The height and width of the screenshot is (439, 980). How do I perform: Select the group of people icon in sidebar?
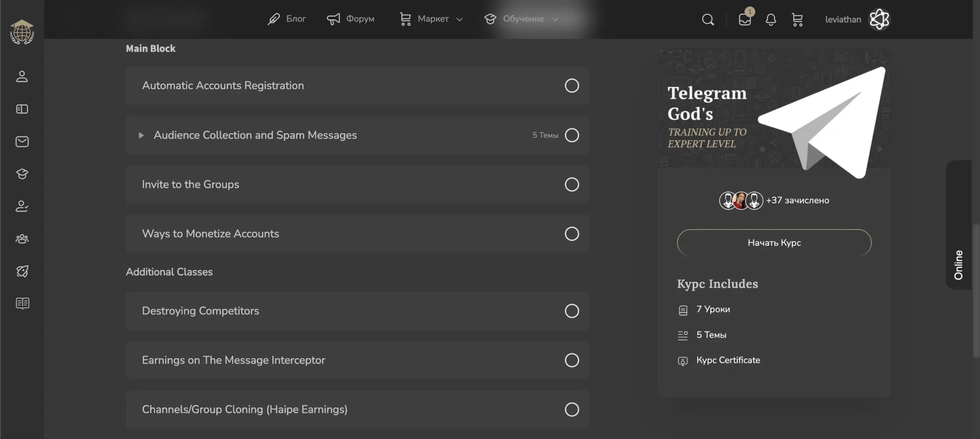click(22, 238)
